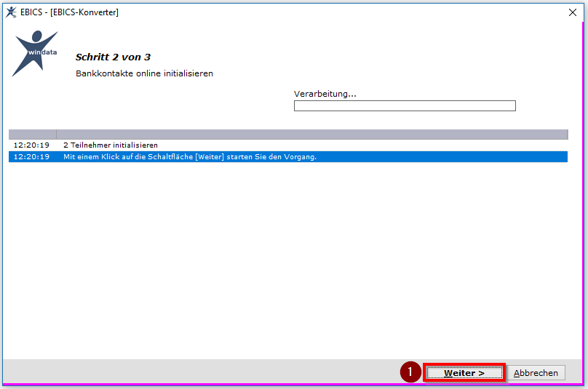Click the divider between the column headers

(56, 135)
